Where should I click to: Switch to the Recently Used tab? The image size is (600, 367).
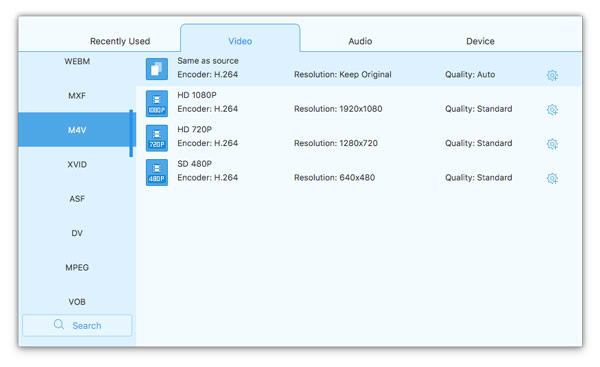coord(120,41)
